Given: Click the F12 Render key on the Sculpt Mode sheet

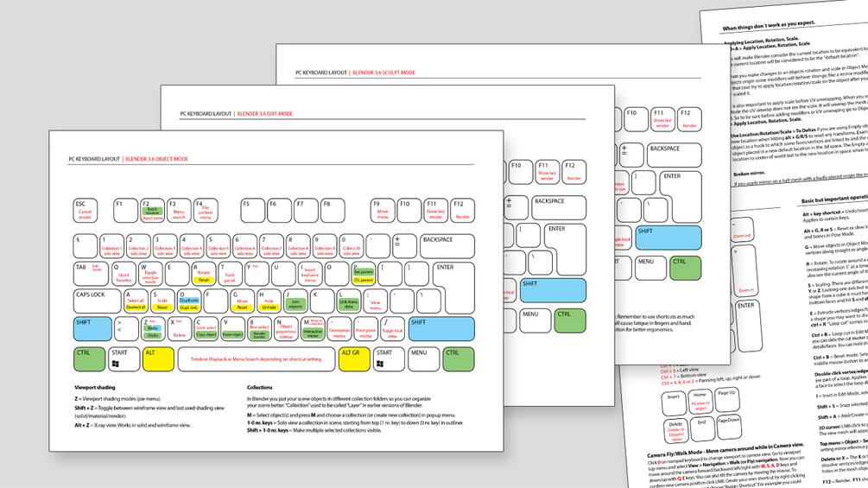Looking at the screenshot, I should click(x=689, y=119).
